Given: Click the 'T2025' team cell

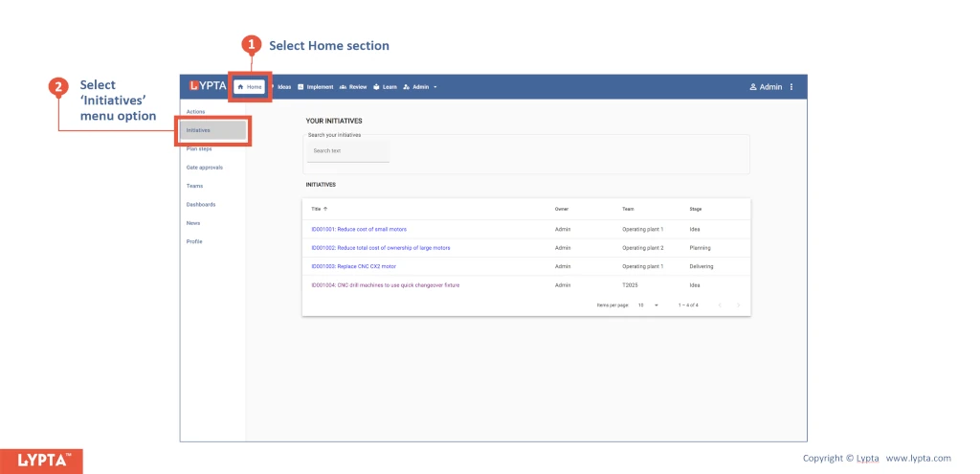Looking at the screenshot, I should pos(630,285).
